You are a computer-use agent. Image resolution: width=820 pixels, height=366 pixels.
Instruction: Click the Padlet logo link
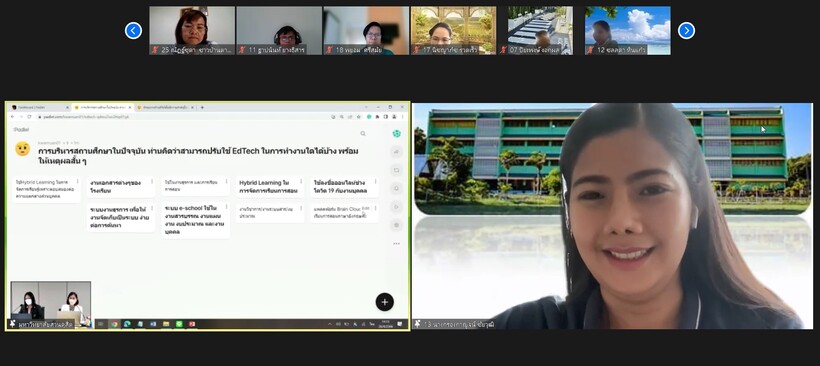point(21,129)
